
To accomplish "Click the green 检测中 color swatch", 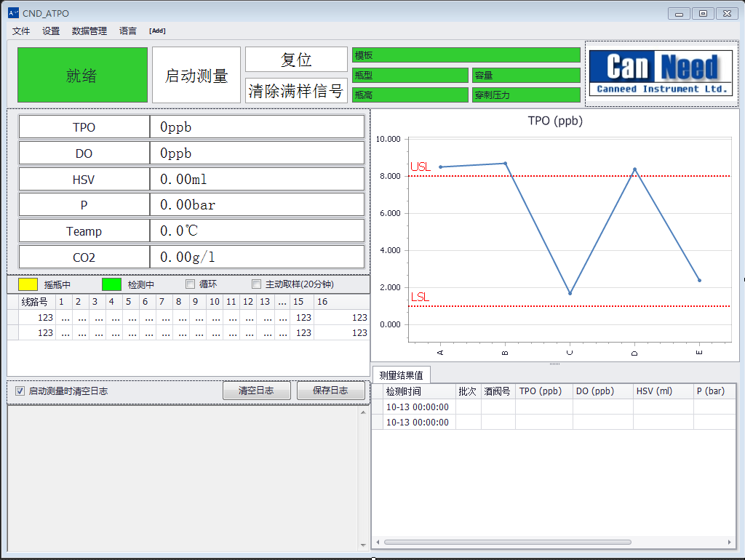I will 111,284.
